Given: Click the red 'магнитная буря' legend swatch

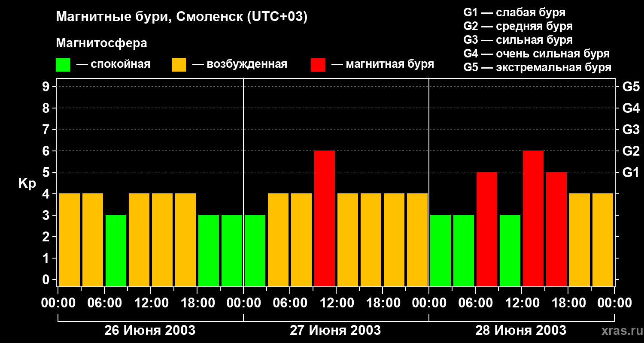Looking at the screenshot, I should coord(318,65).
